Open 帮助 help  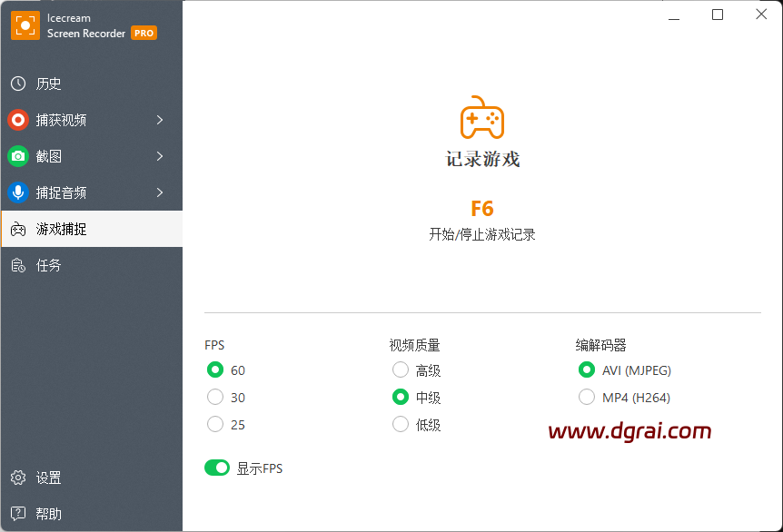pyautogui.click(x=92, y=514)
